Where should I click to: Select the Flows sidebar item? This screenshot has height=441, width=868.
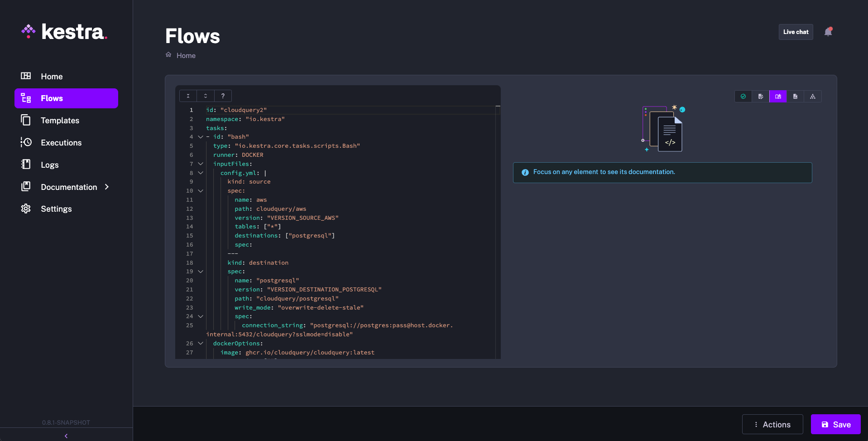66,98
